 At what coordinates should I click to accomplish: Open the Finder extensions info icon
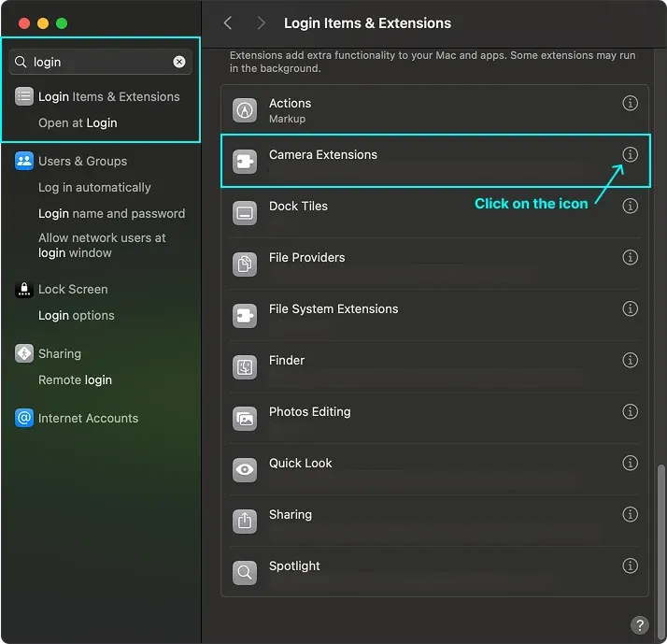click(x=630, y=360)
